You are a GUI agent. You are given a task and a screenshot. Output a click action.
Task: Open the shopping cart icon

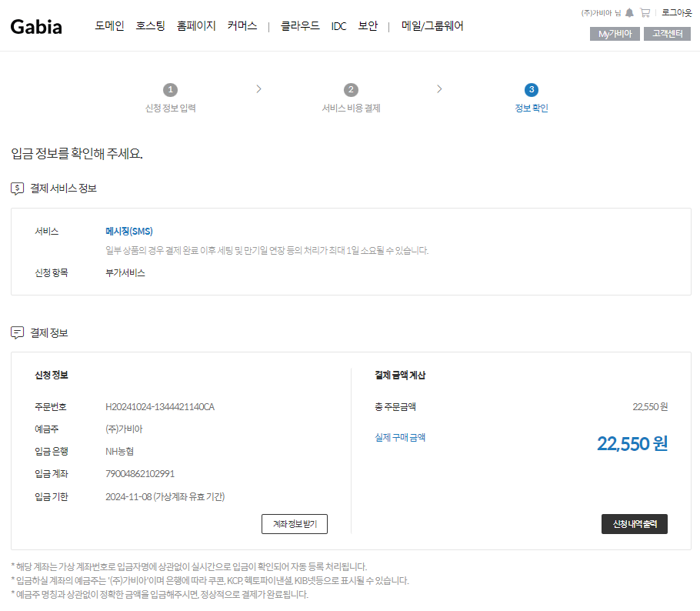pos(645,12)
